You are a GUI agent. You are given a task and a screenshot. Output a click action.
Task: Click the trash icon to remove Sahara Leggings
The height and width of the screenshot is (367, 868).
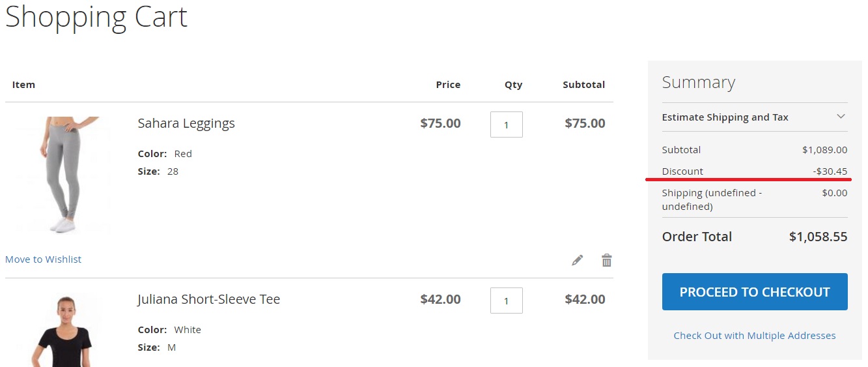607,260
